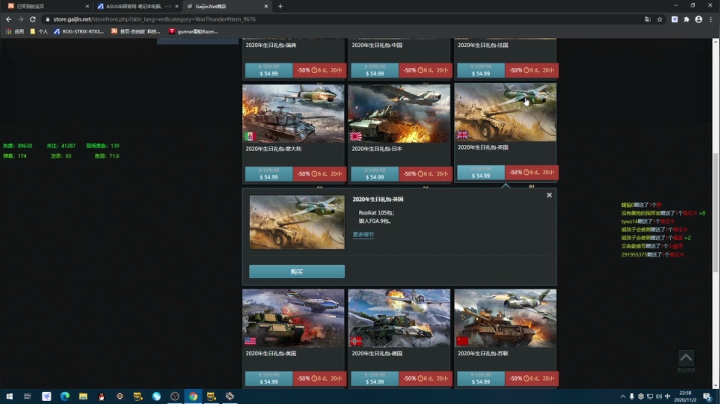The width and height of the screenshot is (720, 404).
Task: Click the American flag icon on pack image
Action: [x=250, y=341]
